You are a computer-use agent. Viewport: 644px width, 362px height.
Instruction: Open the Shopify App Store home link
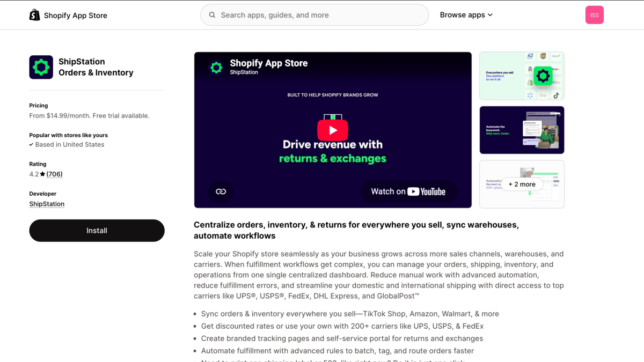click(68, 15)
